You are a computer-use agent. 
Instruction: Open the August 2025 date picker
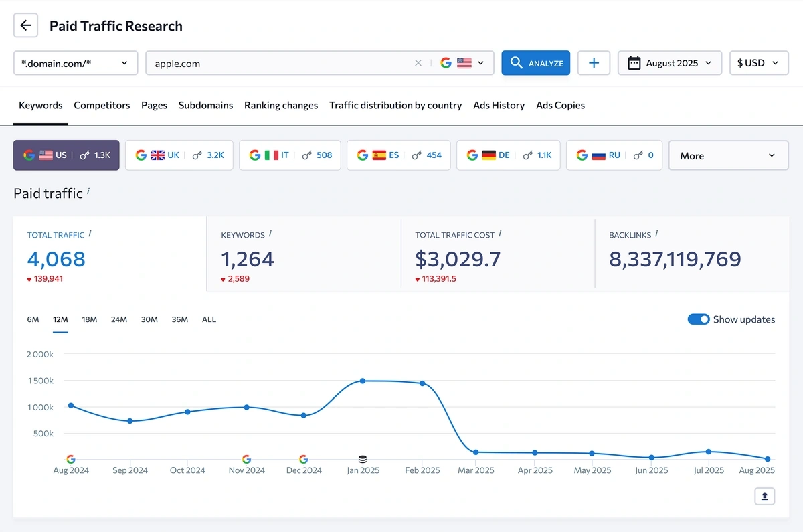pos(670,63)
